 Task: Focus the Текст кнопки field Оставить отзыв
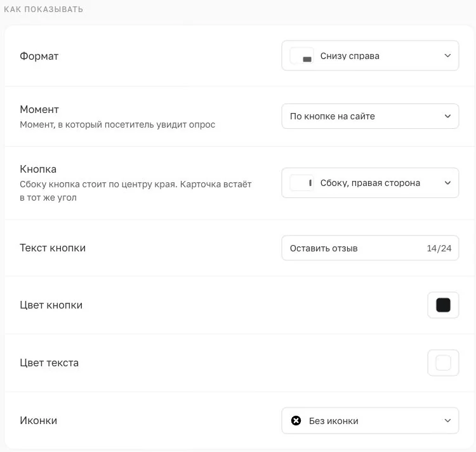tap(370, 248)
